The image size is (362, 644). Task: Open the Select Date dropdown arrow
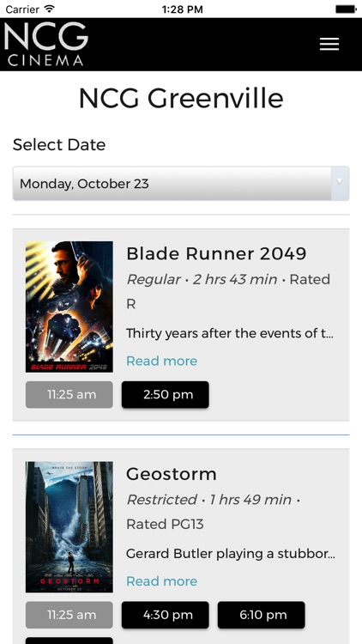340,183
